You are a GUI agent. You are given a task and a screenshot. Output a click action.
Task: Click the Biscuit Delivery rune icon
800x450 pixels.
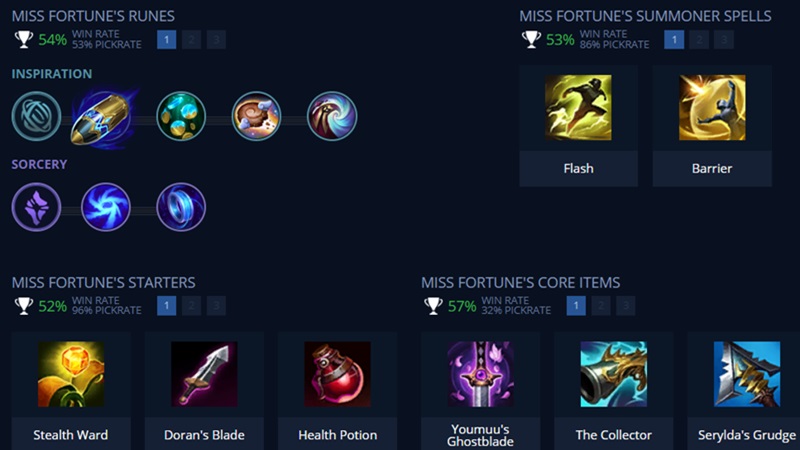pyautogui.click(x=256, y=116)
